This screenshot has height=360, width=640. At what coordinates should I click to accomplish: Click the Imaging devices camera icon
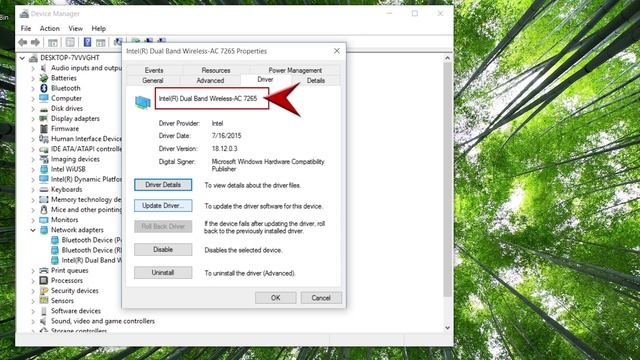click(x=44, y=159)
